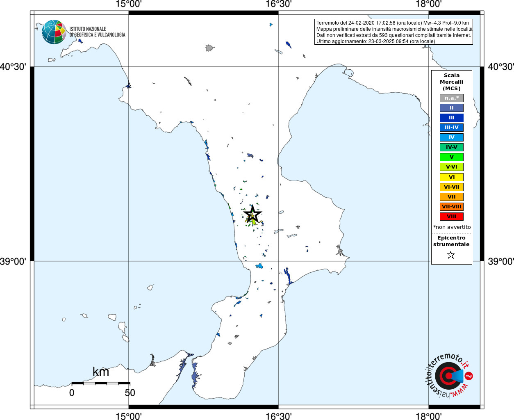
Task: Click the bottom 18°00' longitude label
Action: coord(429,416)
